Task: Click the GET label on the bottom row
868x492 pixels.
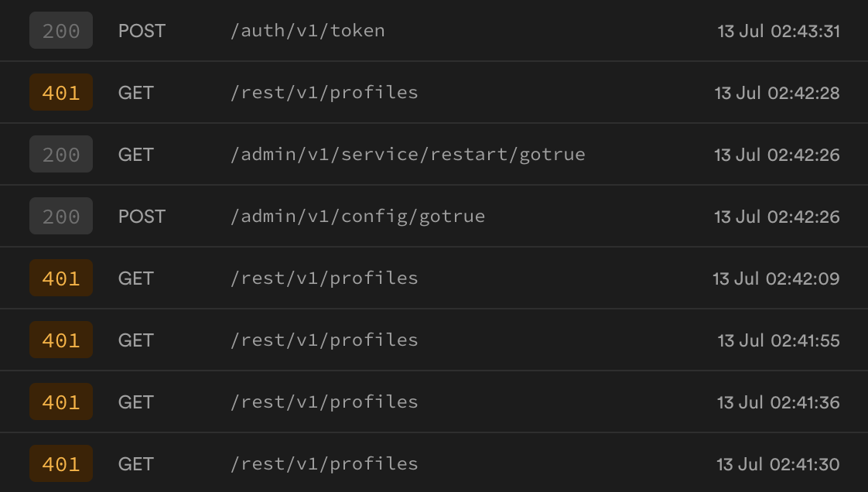Action: (x=135, y=463)
